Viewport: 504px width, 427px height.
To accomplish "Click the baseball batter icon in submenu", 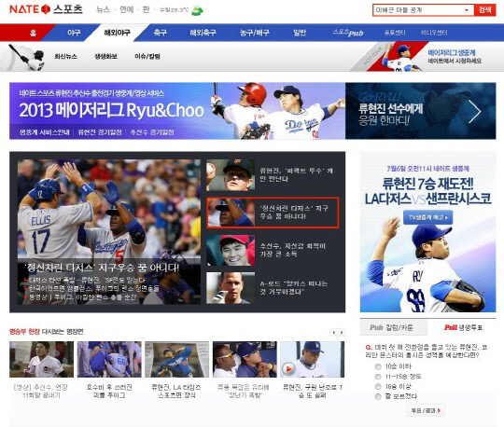I will pyautogui.click(x=26, y=57).
